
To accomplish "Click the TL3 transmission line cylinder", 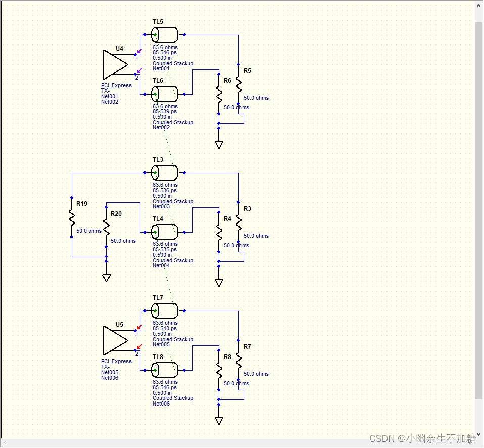I will (x=165, y=173).
